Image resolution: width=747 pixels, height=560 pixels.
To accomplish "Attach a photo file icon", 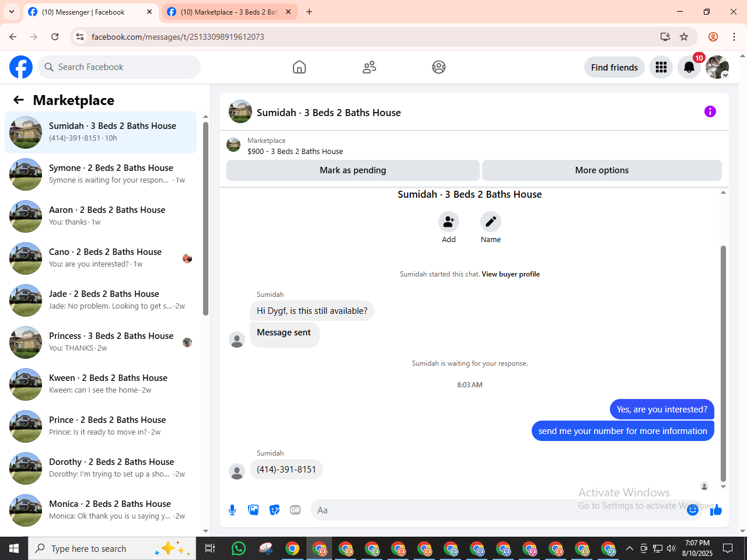I will coord(253,510).
